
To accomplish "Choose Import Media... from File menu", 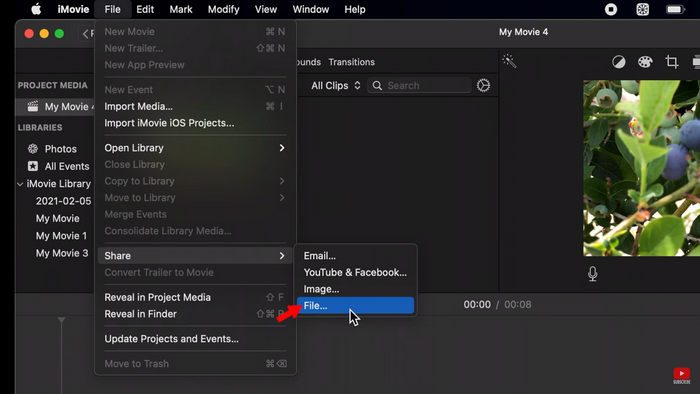I will (x=195, y=106).
